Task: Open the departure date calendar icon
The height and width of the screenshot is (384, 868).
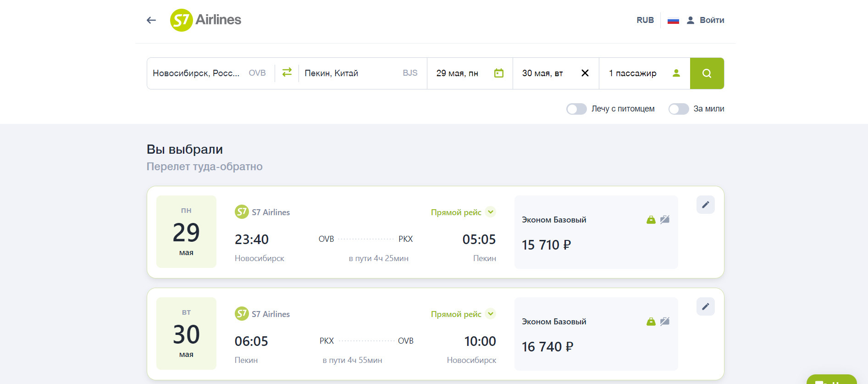Action: [498, 73]
